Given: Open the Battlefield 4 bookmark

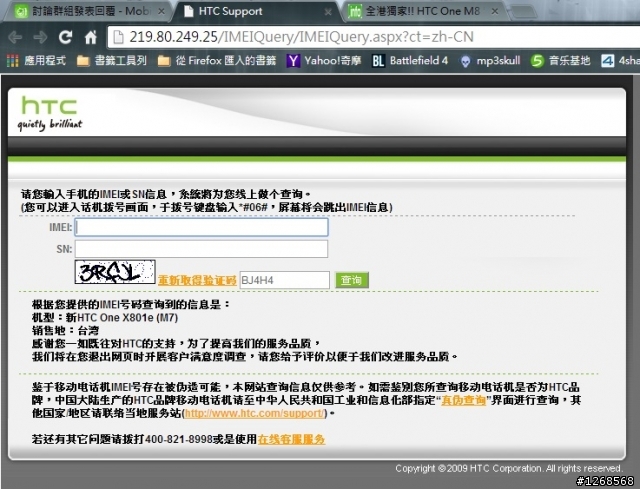Looking at the screenshot, I should pyautogui.click(x=410, y=61).
